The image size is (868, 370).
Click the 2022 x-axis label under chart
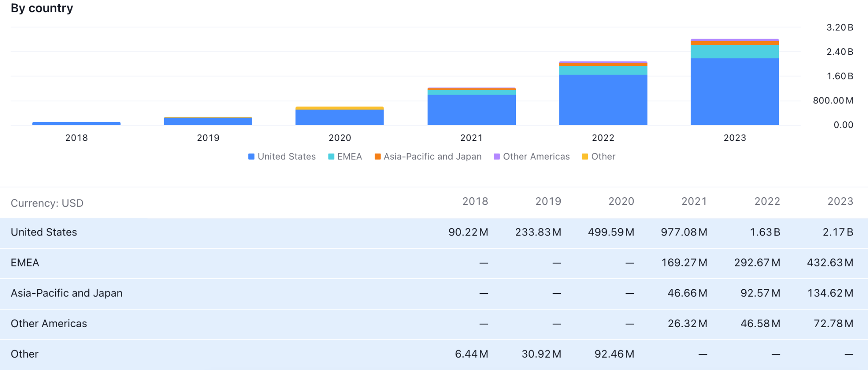(603, 138)
